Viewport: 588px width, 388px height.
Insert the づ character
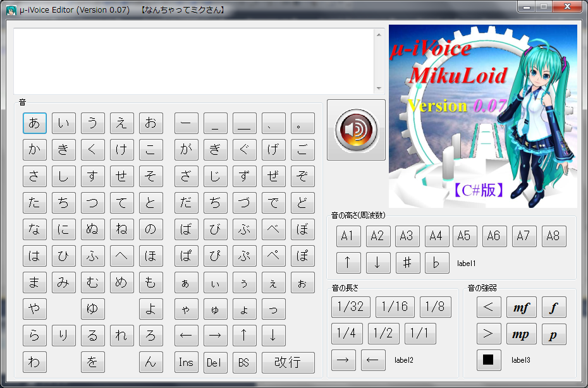pos(245,203)
